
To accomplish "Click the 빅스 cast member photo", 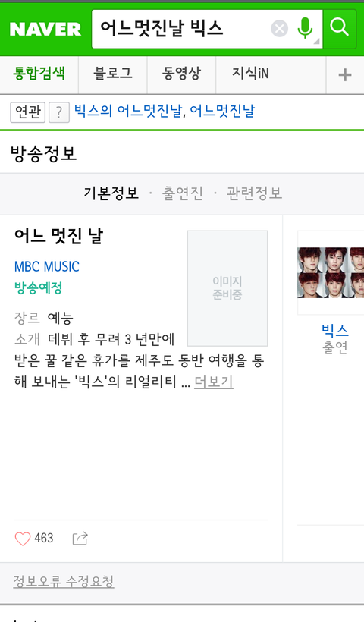I will click(331, 272).
